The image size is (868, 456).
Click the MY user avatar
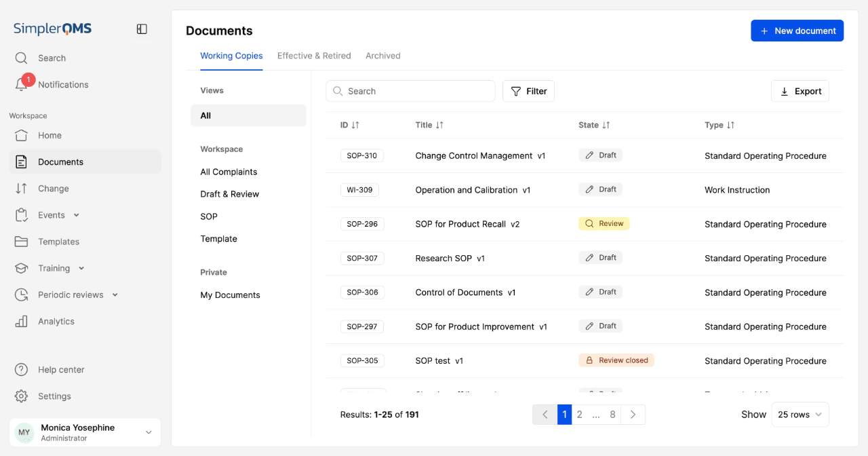click(24, 432)
